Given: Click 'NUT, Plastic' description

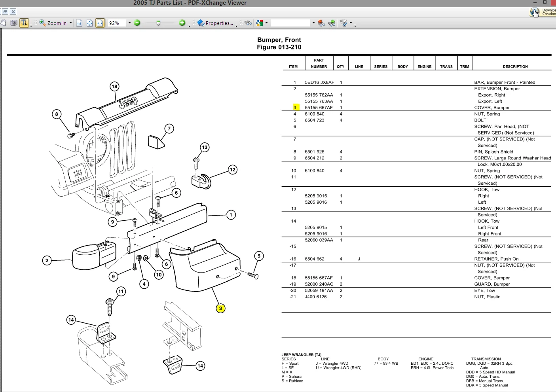Looking at the screenshot, I should pyautogui.click(x=487, y=297).
